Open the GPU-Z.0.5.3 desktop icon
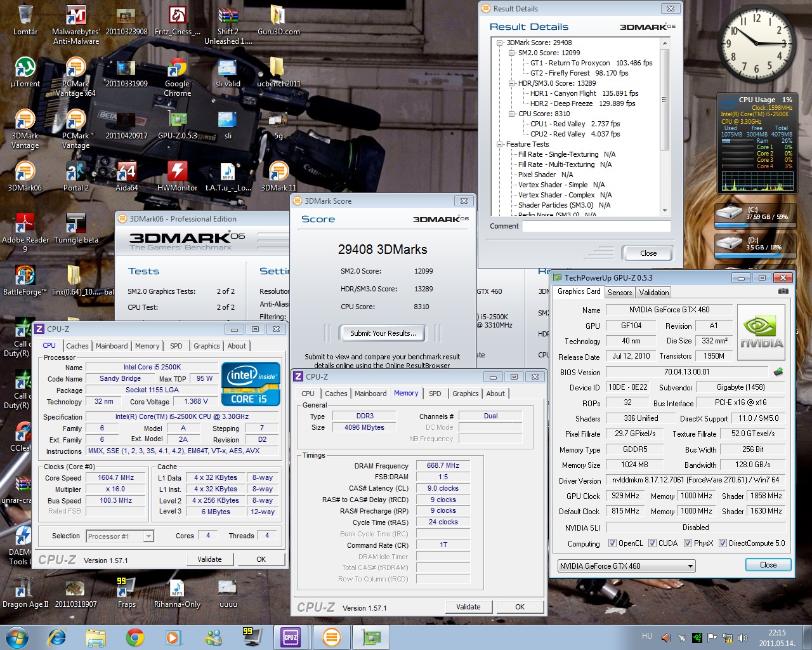The width and height of the screenshot is (812, 650). point(177,124)
